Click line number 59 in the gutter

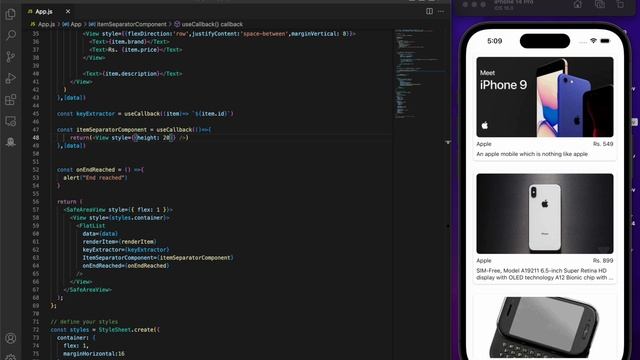tap(36, 226)
